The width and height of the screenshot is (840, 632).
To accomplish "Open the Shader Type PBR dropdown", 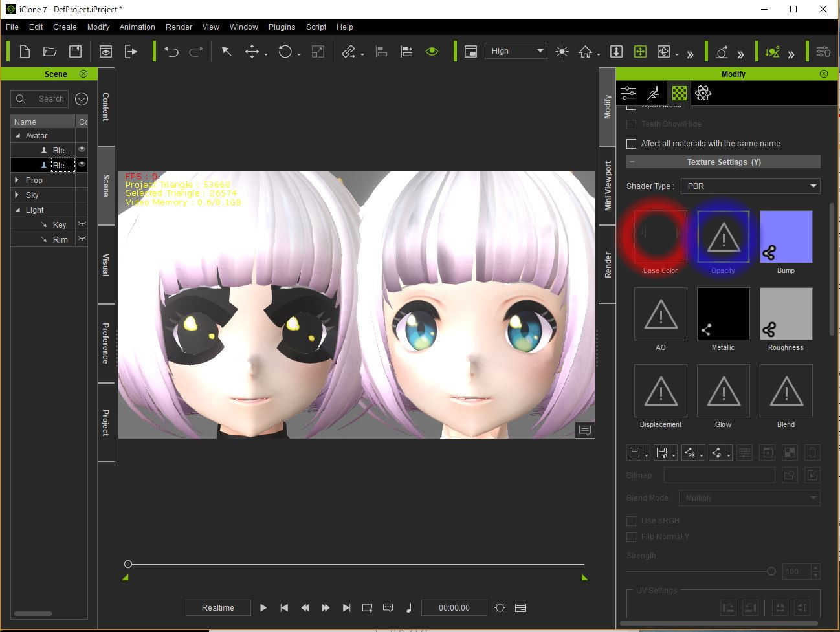I will (751, 186).
